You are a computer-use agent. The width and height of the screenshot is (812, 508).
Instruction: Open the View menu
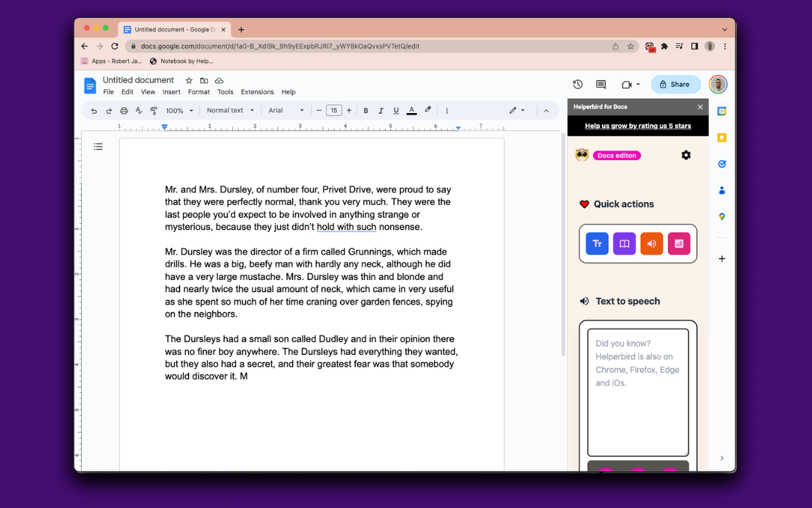pos(148,92)
